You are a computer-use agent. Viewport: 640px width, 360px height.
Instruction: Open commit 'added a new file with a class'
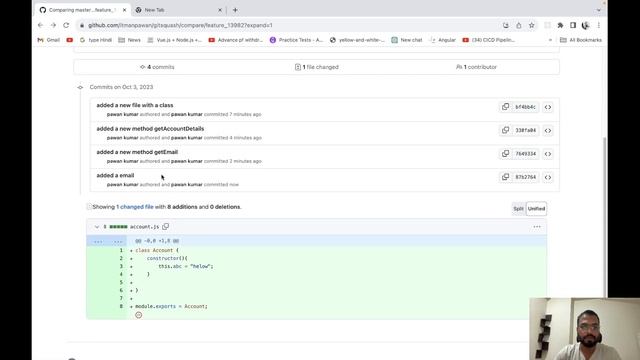(x=135, y=105)
